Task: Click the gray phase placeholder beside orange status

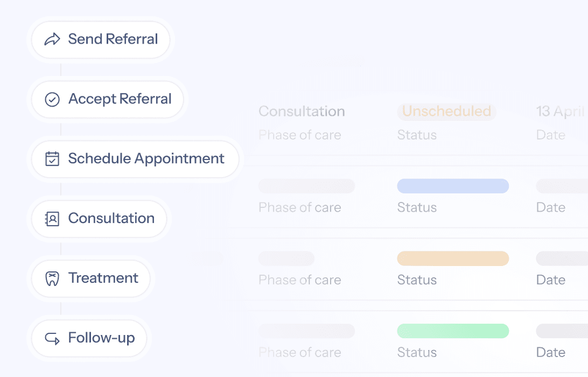Action: (x=286, y=259)
